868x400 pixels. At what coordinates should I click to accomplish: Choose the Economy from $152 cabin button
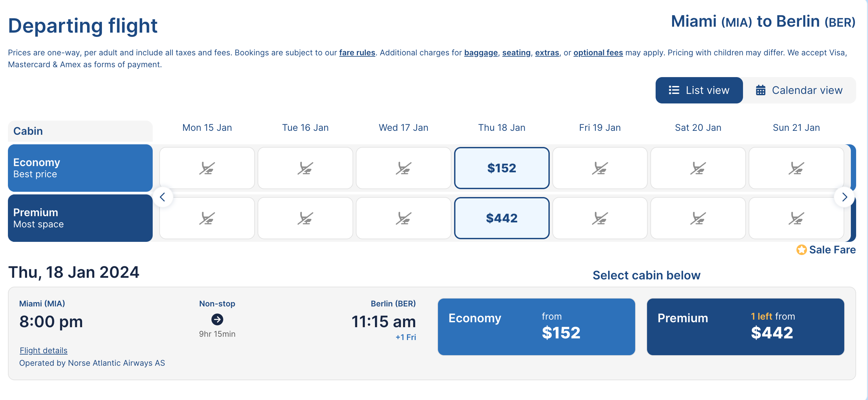536,327
